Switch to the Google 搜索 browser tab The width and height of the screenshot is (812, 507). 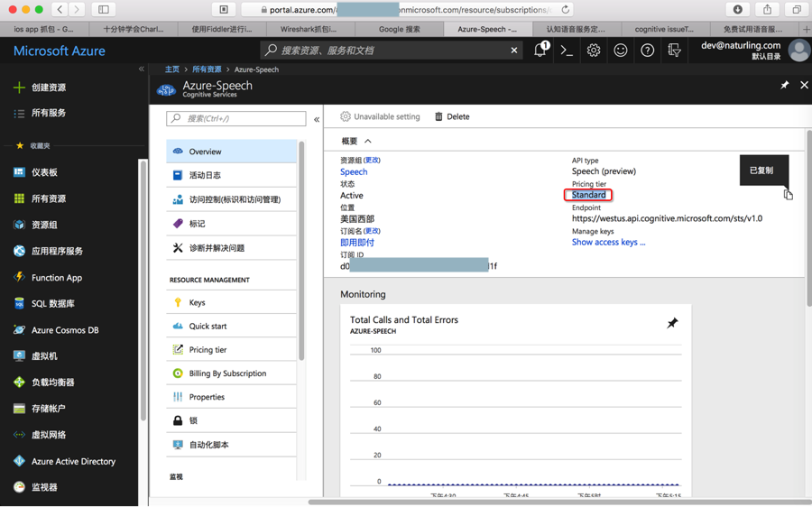pos(399,29)
